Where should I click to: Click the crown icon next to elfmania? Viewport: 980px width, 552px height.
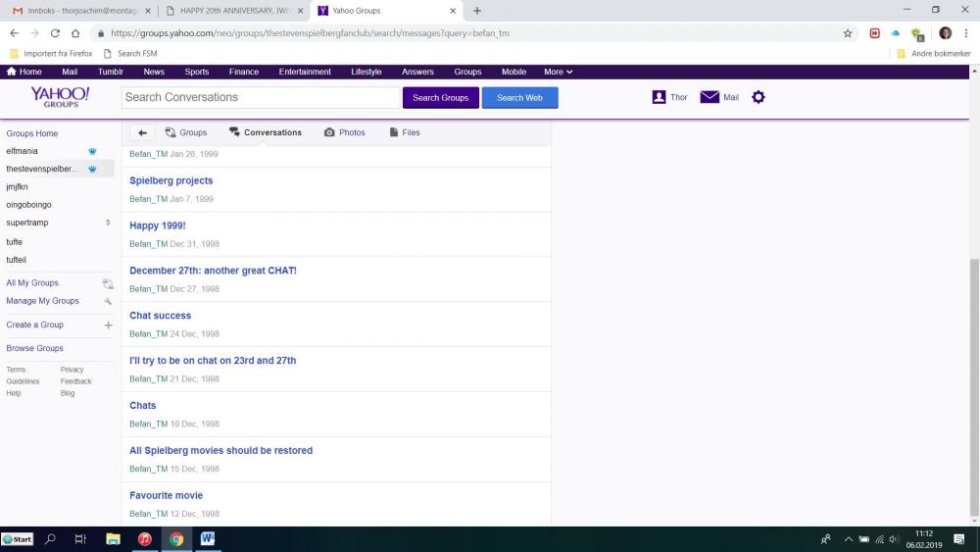(x=92, y=151)
